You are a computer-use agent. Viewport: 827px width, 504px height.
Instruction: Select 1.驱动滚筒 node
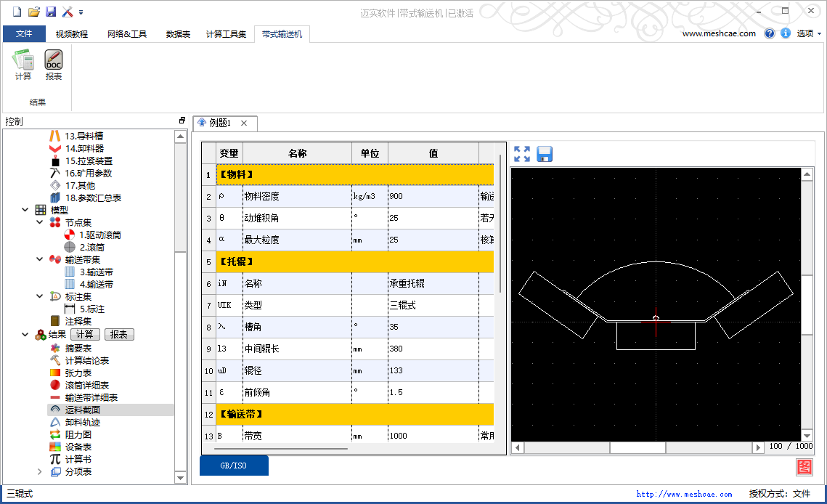(99, 235)
